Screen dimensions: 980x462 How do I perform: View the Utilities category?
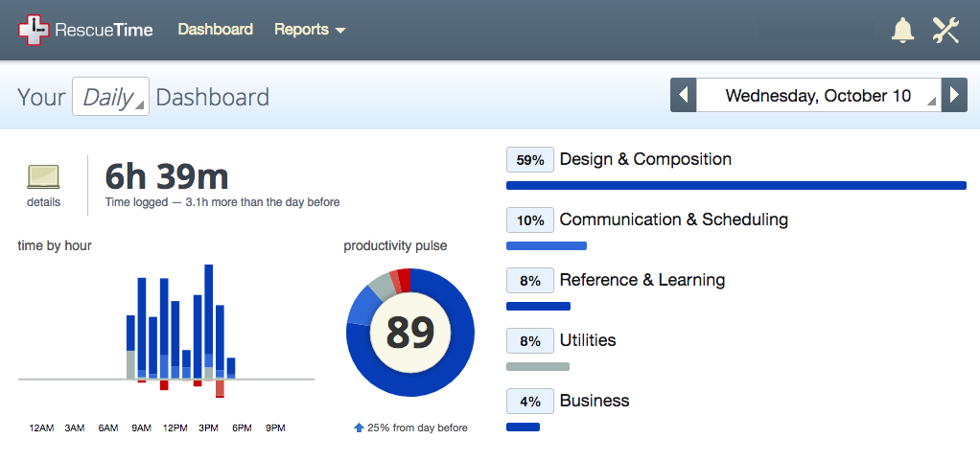[588, 340]
